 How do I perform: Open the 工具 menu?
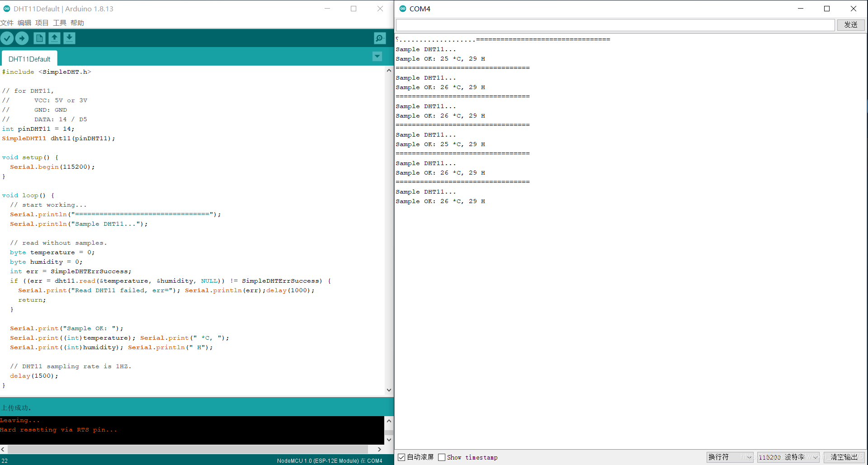point(60,23)
